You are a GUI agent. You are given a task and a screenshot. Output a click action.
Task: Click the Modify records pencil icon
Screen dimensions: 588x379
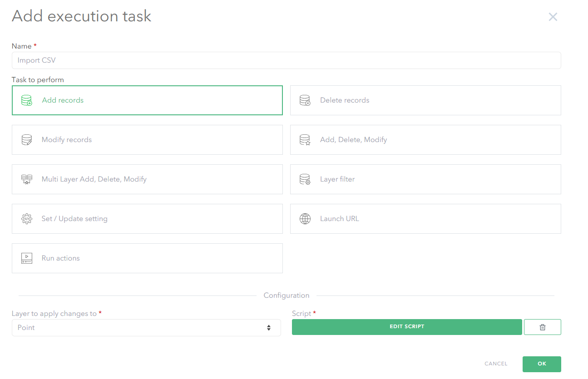[x=27, y=140]
